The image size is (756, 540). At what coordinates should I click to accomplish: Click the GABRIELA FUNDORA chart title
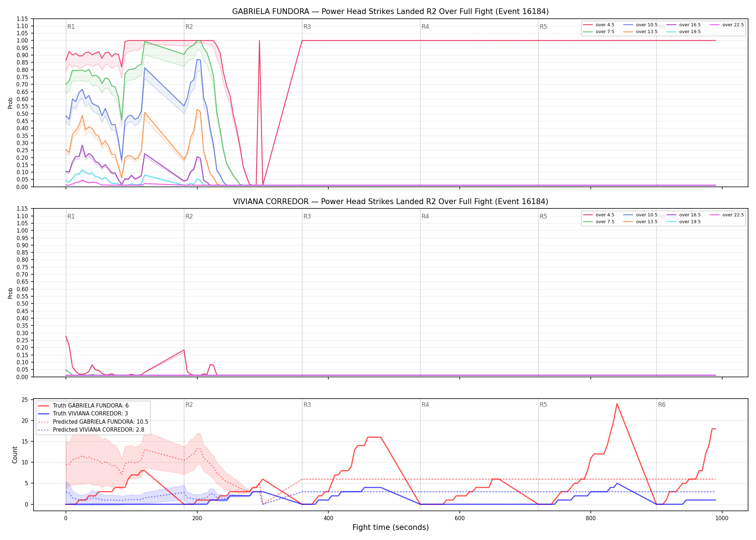point(390,12)
